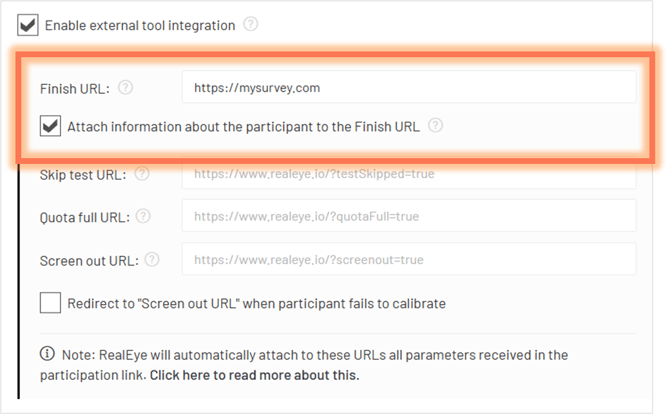Show help for Attach information option
The width and height of the screenshot is (670, 414).
coord(435,126)
